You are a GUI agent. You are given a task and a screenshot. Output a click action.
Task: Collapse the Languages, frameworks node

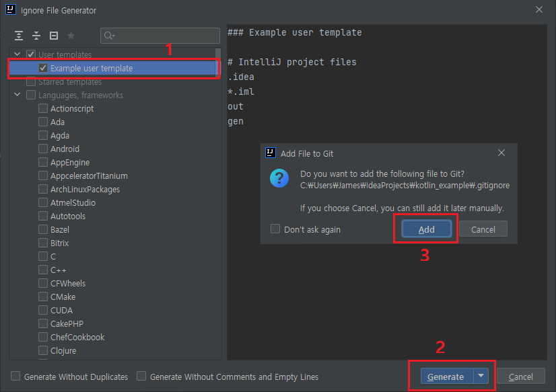pyautogui.click(x=17, y=95)
